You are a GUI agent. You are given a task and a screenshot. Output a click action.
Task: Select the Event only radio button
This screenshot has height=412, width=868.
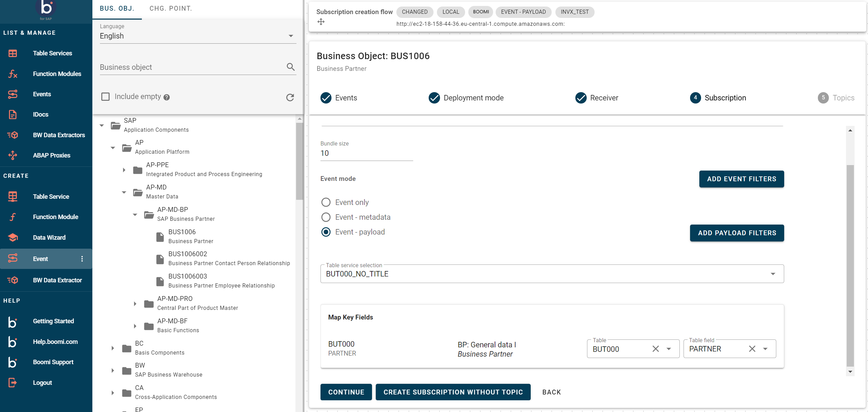[326, 202]
